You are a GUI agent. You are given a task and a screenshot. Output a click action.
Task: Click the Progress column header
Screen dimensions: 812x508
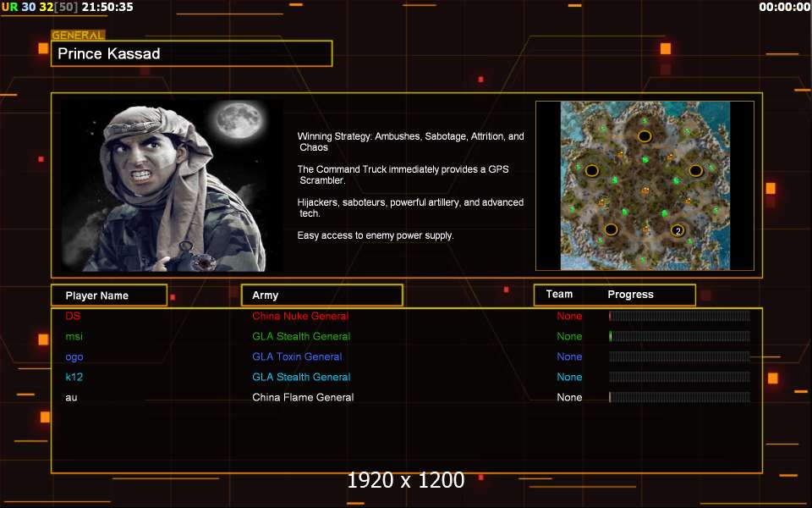tap(630, 295)
